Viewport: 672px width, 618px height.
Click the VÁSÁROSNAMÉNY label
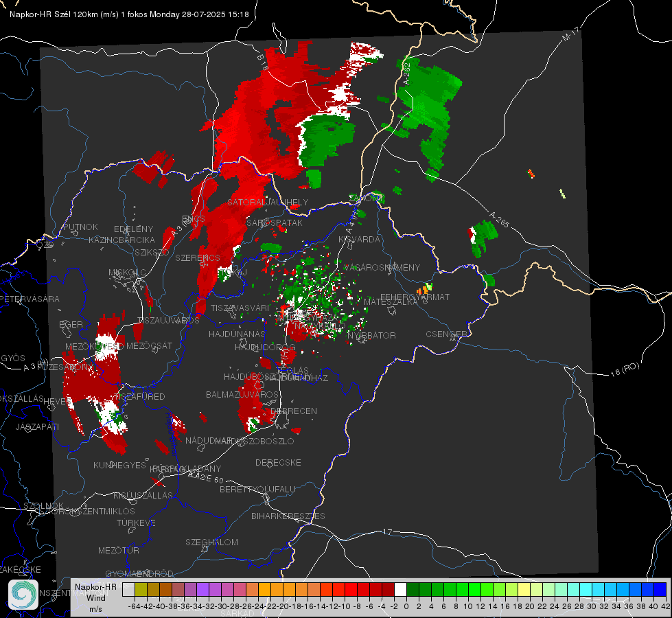coord(381,267)
